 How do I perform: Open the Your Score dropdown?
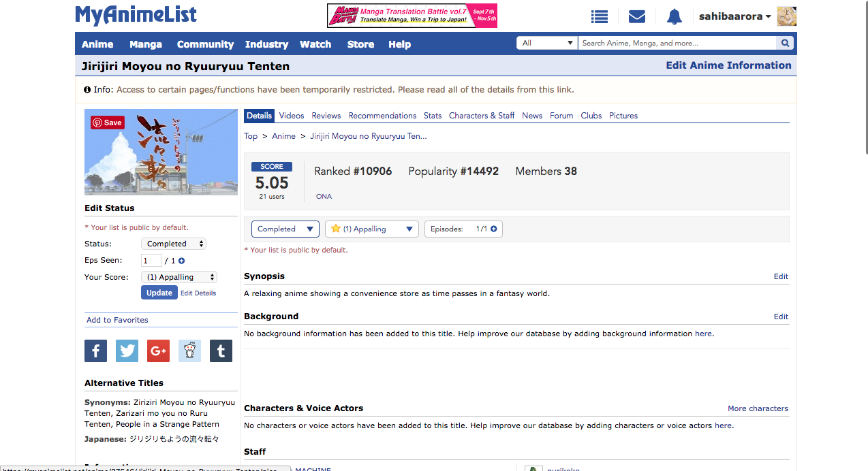[x=179, y=277]
